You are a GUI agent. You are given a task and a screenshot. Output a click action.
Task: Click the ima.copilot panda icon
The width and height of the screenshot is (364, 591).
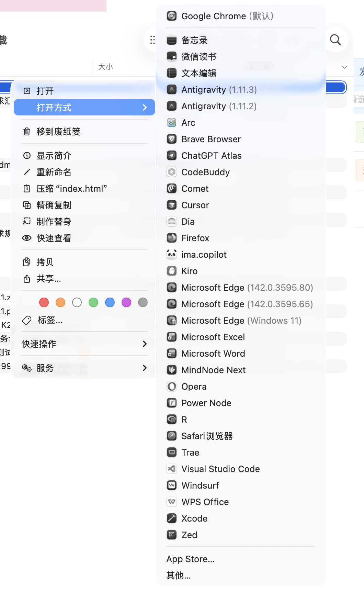click(172, 254)
